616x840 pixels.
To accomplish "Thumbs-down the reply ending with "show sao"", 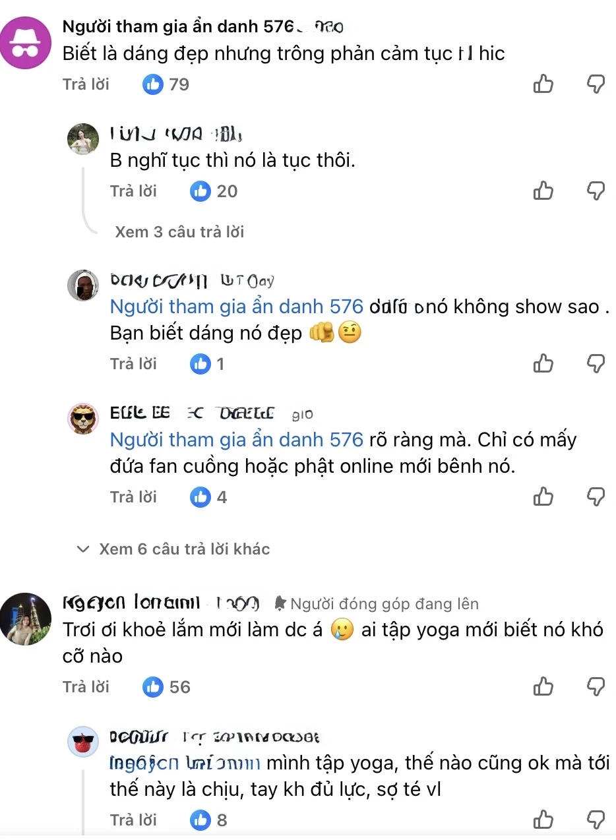I will tap(596, 363).
